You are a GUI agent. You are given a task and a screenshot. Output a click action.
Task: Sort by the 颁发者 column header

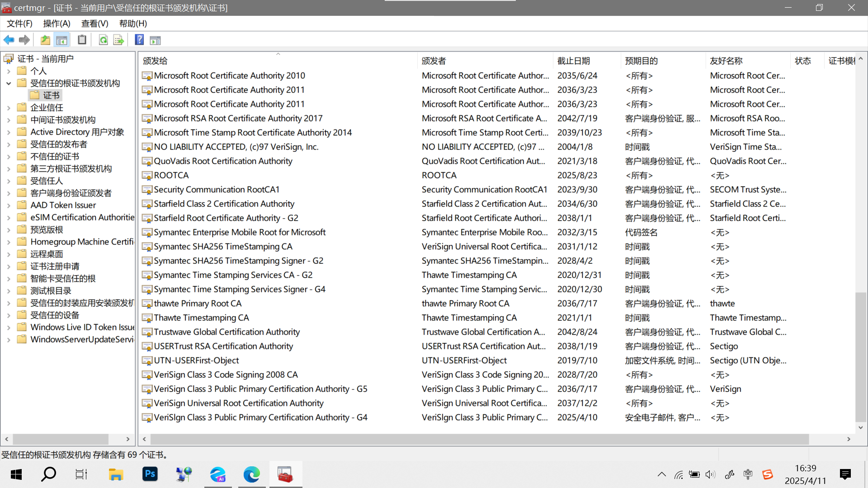pyautogui.click(x=434, y=61)
